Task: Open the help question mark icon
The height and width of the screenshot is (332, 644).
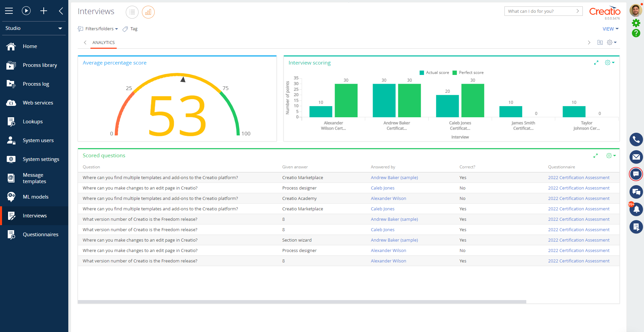Action: pyautogui.click(x=636, y=33)
